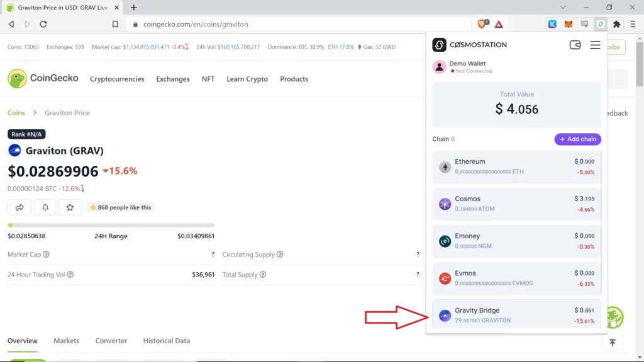
Task: Close the Graviton Price tab
Action: click(x=116, y=8)
